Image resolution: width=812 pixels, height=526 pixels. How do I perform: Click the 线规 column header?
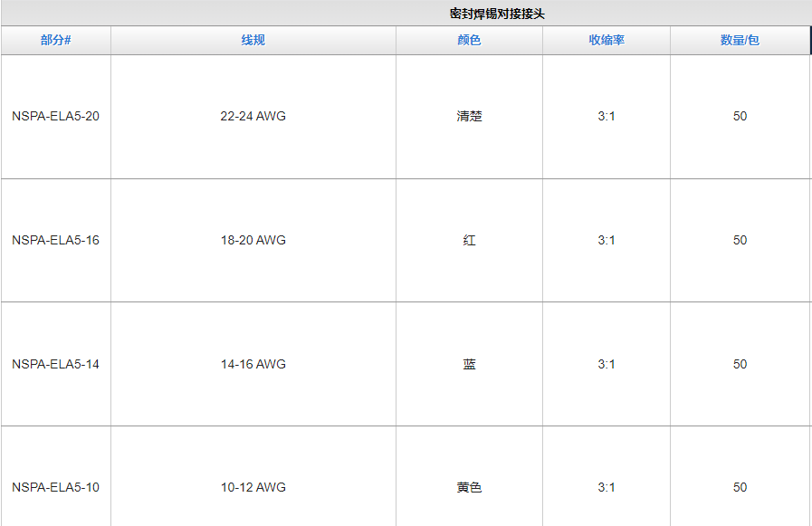(x=253, y=40)
